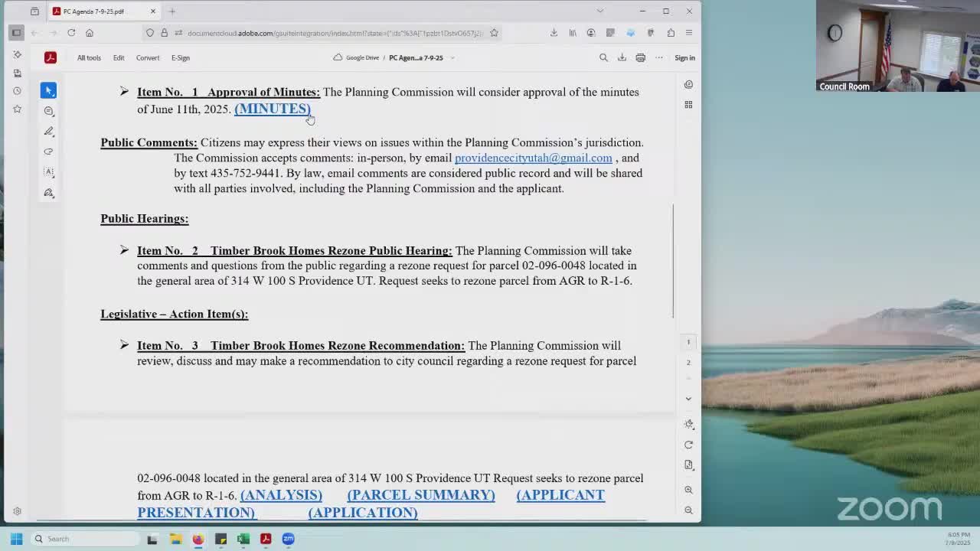Open the E-Sign menu

pos(181,57)
